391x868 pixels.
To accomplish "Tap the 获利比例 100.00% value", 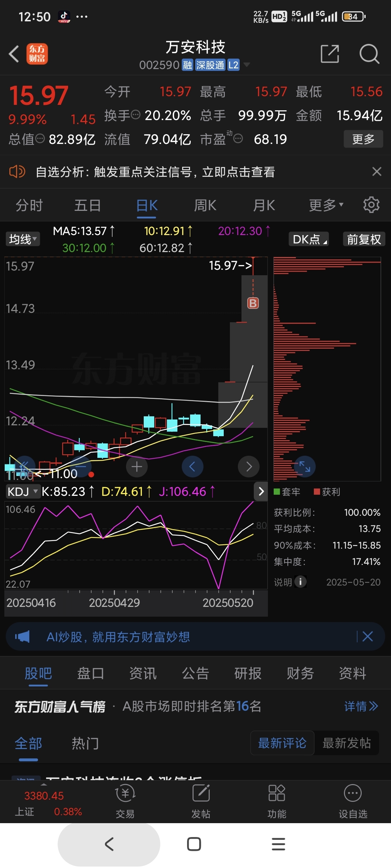I will coord(362,512).
